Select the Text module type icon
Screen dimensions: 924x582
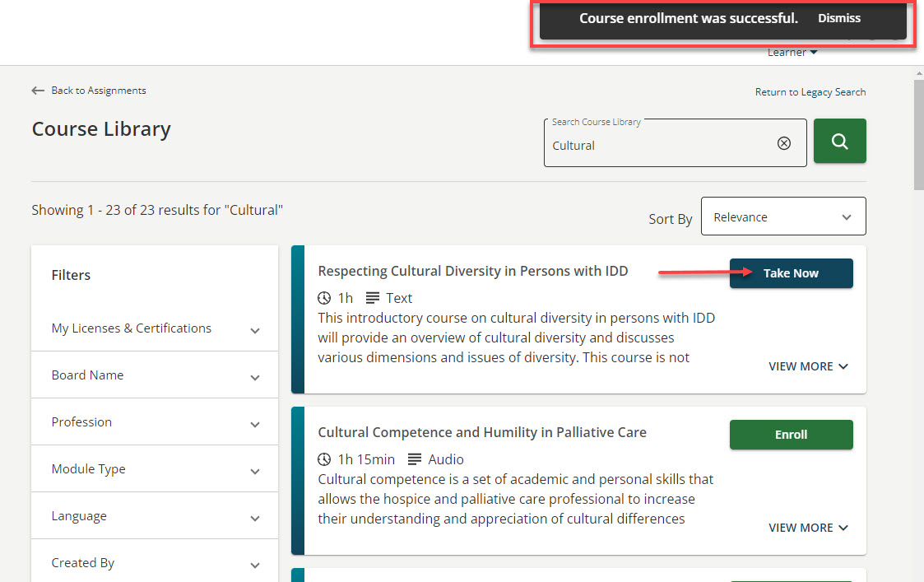tap(374, 298)
